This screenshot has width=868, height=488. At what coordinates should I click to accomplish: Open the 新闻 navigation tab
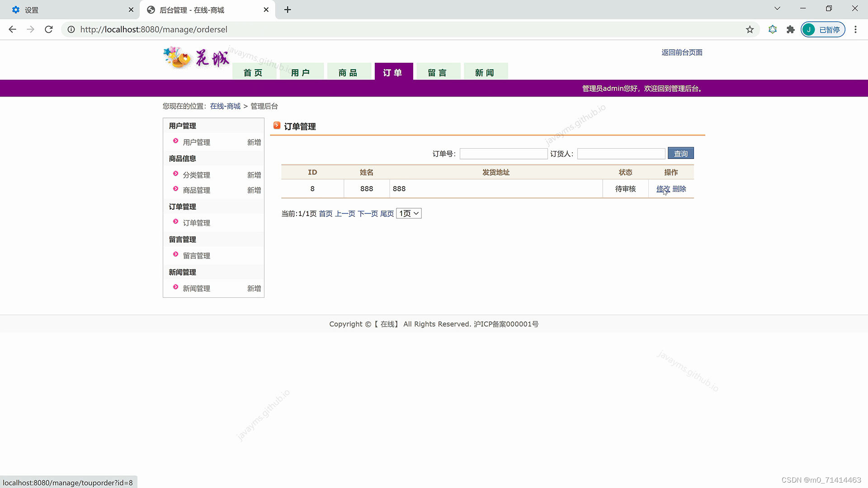click(x=485, y=72)
